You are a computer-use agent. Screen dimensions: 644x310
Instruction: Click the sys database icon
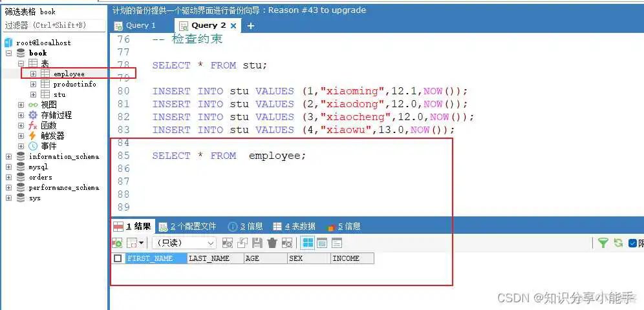[21, 198]
